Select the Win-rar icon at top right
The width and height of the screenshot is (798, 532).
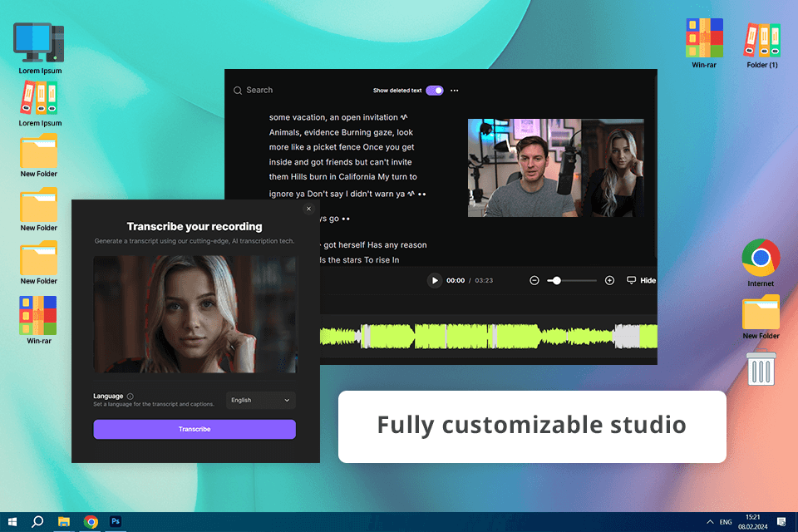coord(704,43)
